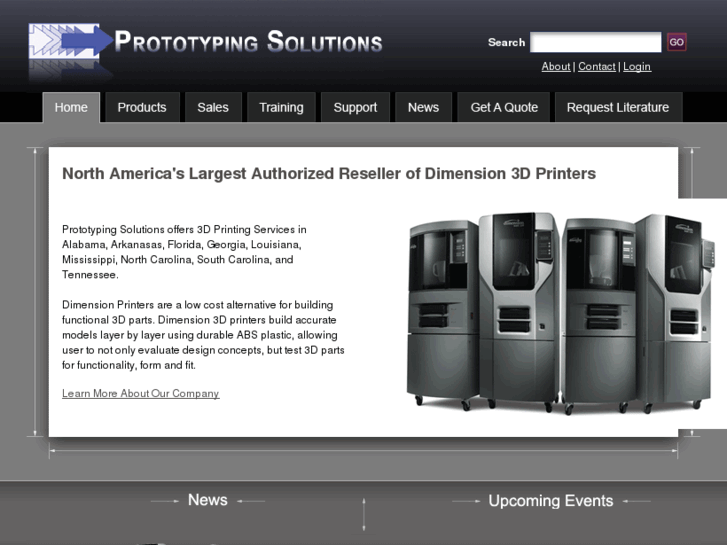Open the Sales tab
727x545 pixels.
click(x=213, y=107)
